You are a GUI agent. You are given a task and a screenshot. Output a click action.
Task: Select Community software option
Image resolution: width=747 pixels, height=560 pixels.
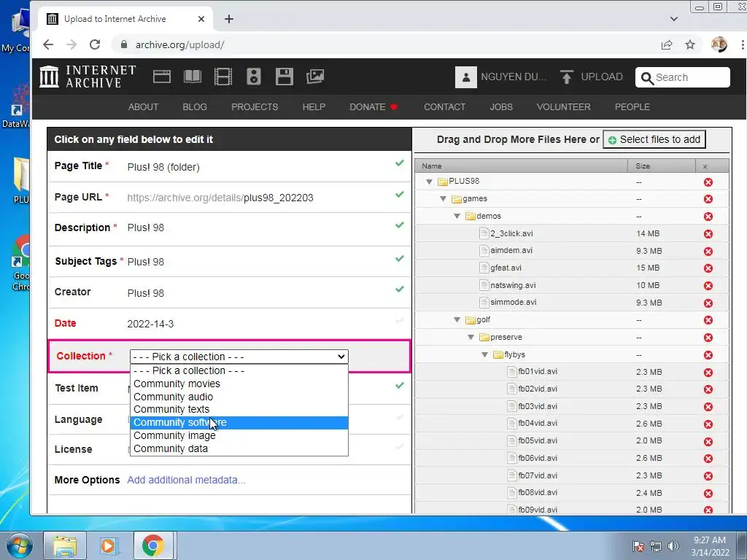pyautogui.click(x=239, y=422)
